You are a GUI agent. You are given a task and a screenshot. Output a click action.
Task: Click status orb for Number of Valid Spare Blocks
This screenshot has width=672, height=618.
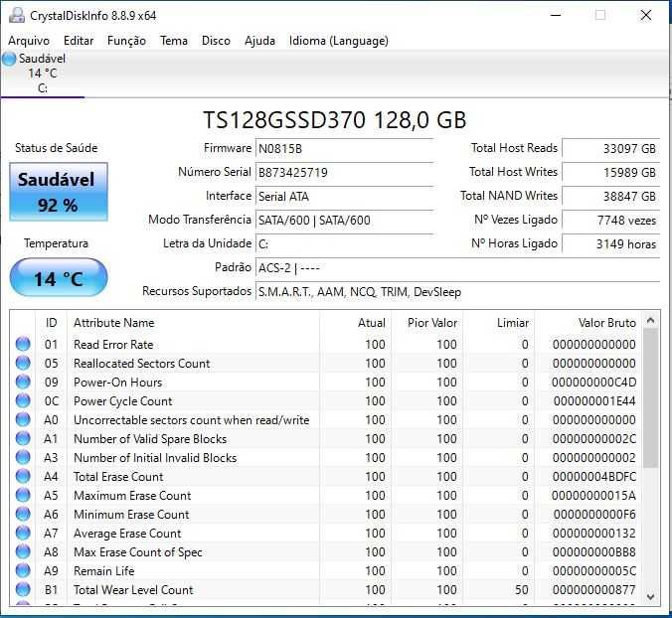23,438
